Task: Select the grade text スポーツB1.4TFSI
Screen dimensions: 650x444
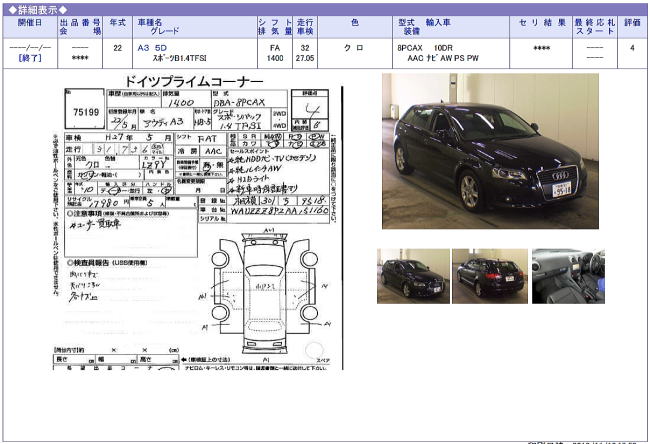Action: [x=179, y=58]
